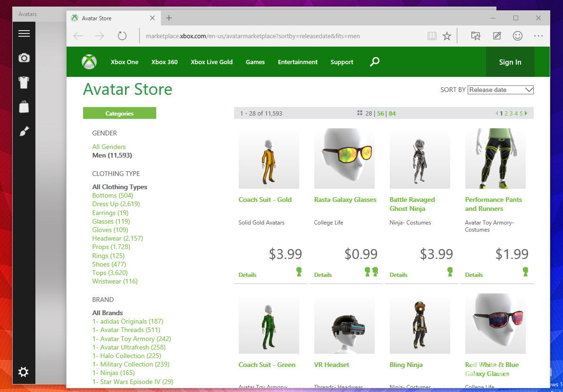
Task: Click the green Categories button
Action: (x=119, y=113)
